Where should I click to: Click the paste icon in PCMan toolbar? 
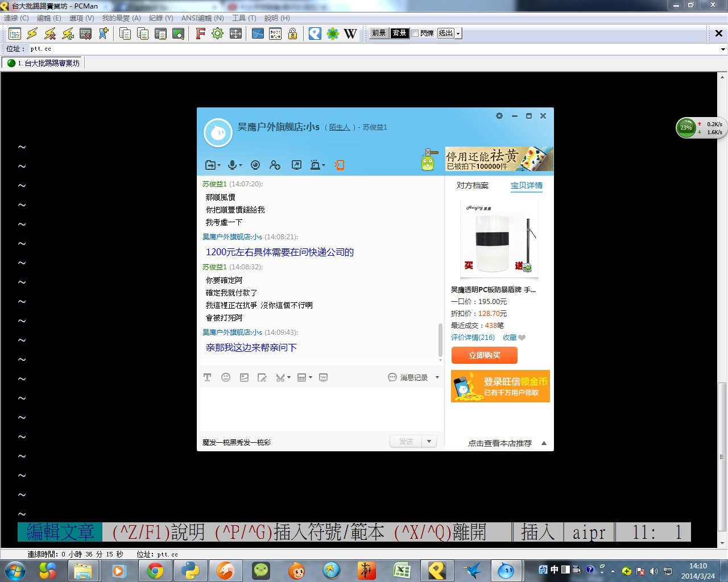click(143, 34)
